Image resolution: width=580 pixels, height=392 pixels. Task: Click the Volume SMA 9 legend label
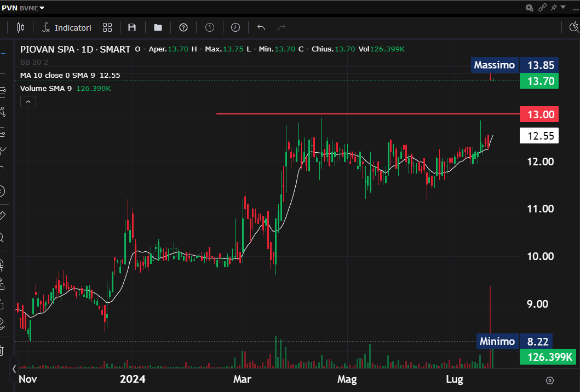[x=47, y=88]
